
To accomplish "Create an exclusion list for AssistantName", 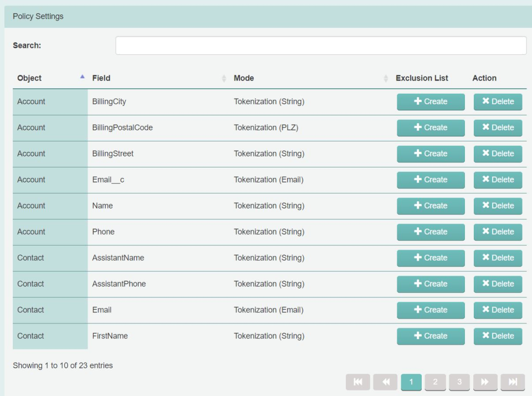I will (431, 258).
